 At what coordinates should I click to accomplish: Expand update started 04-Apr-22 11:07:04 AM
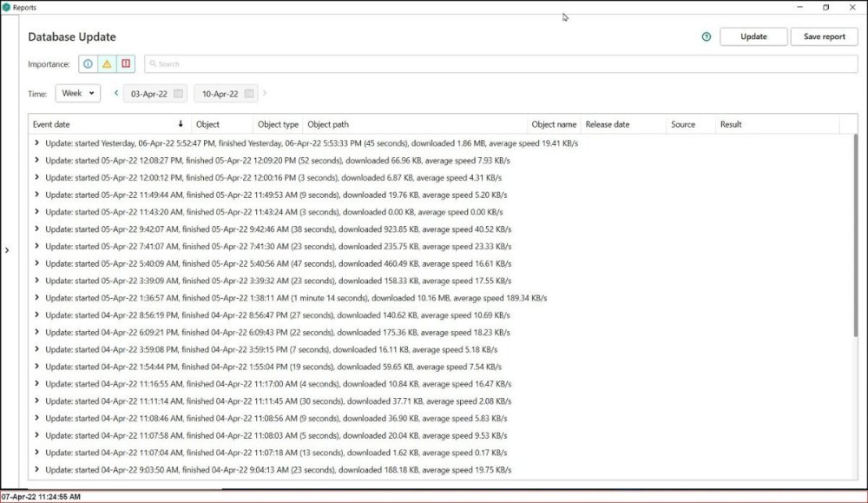coord(36,452)
